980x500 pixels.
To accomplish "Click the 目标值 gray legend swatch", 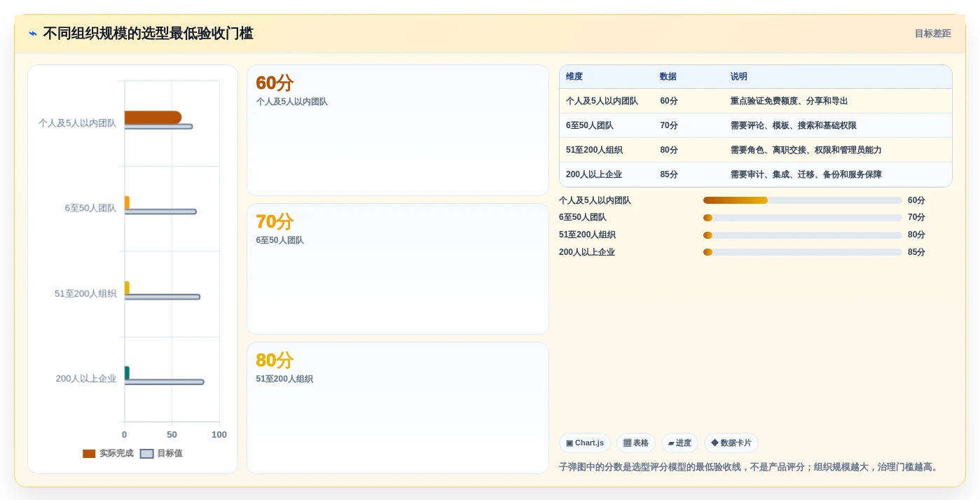I will coord(146,454).
